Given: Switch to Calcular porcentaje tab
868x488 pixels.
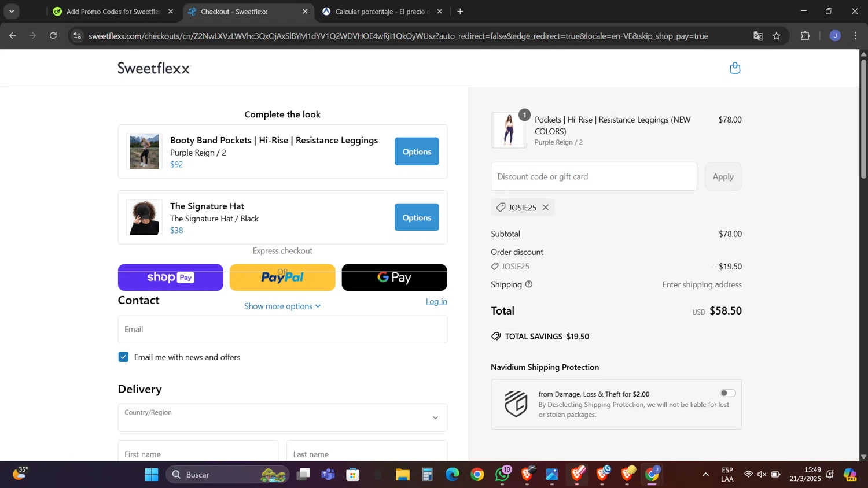Looking at the screenshot, I should (x=382, y=12).
